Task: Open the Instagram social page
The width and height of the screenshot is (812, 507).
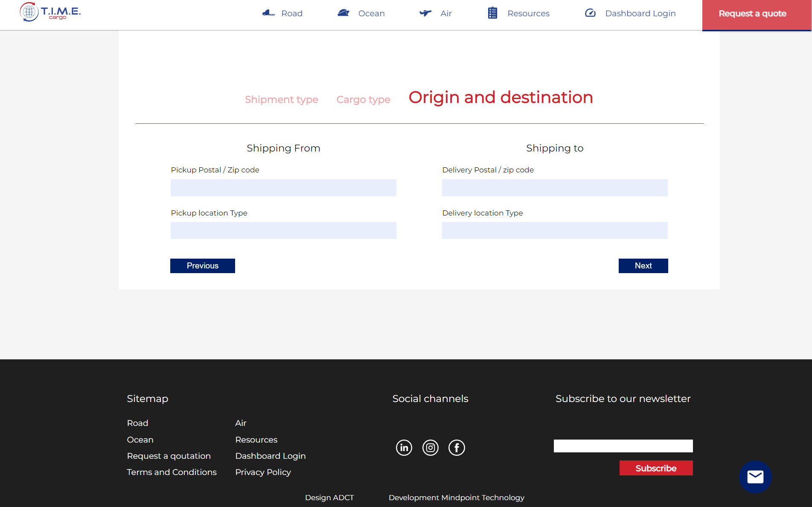Action: [x=431, y=448]
